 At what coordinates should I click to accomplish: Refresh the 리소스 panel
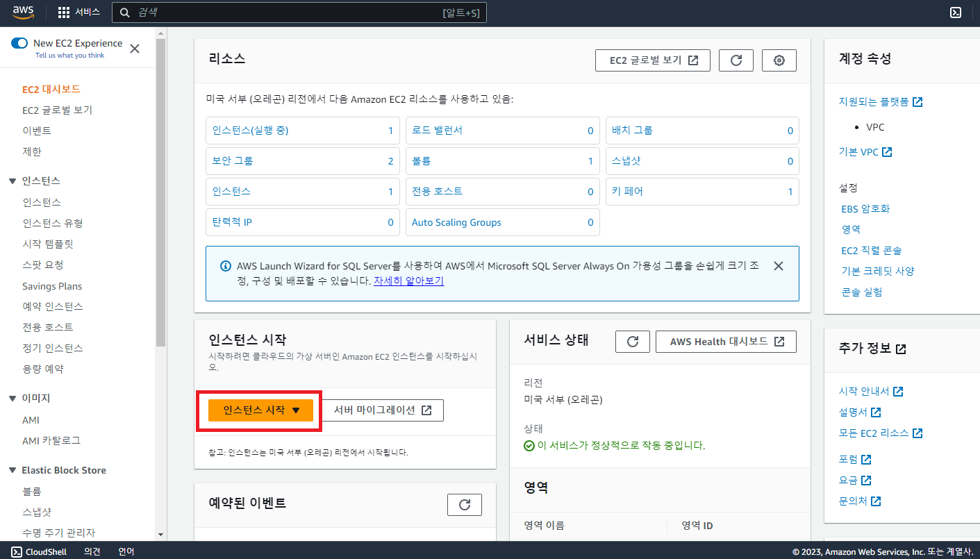click(736, 60)
